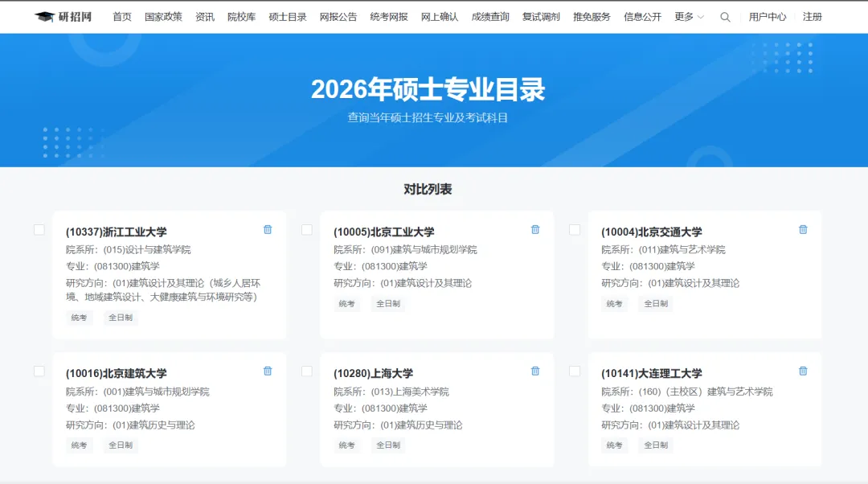This screenshot has width=868, height=484.
Task: Click the 统考 tag on 北京工业大学 card
Action: click(x=346, y=303)
